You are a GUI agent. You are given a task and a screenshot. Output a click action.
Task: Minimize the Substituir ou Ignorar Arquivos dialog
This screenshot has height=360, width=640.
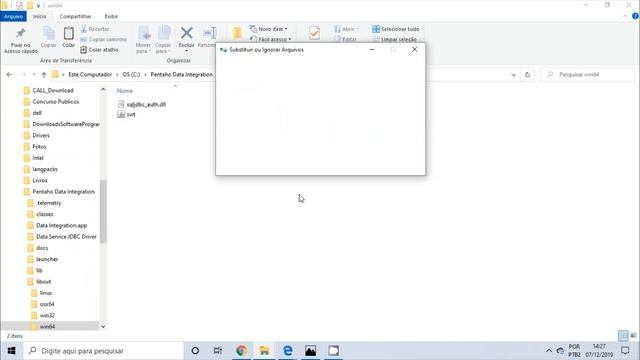372,49
